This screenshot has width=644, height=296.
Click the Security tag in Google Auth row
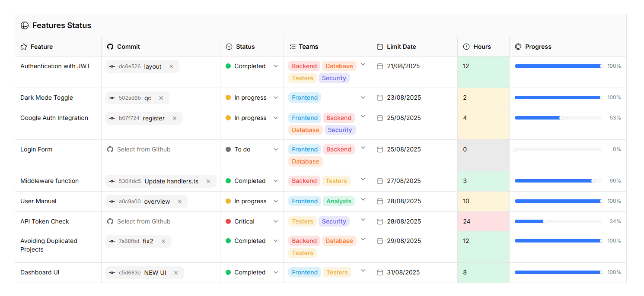pyautogui.click(x=340, y=130)
